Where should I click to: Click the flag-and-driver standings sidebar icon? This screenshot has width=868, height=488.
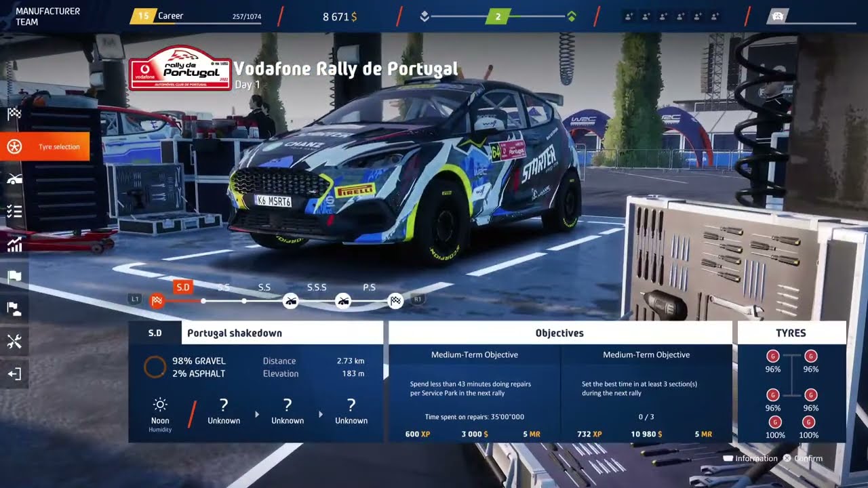point(14,309)
